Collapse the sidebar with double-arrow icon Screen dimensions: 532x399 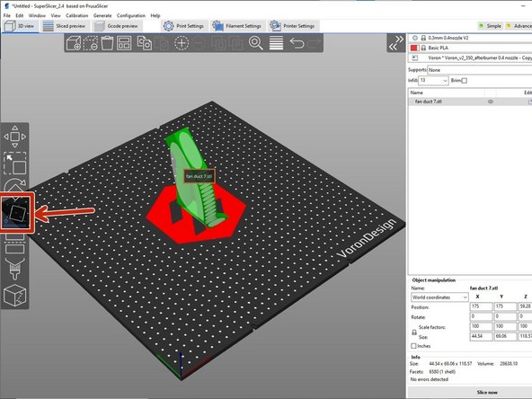[x=396, y=43]
